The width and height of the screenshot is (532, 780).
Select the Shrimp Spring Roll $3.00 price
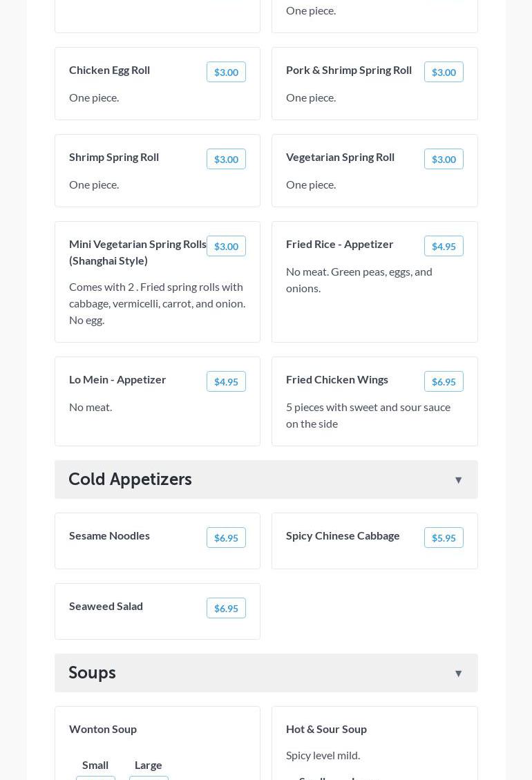pyautogui.click(x=226, y=159)
